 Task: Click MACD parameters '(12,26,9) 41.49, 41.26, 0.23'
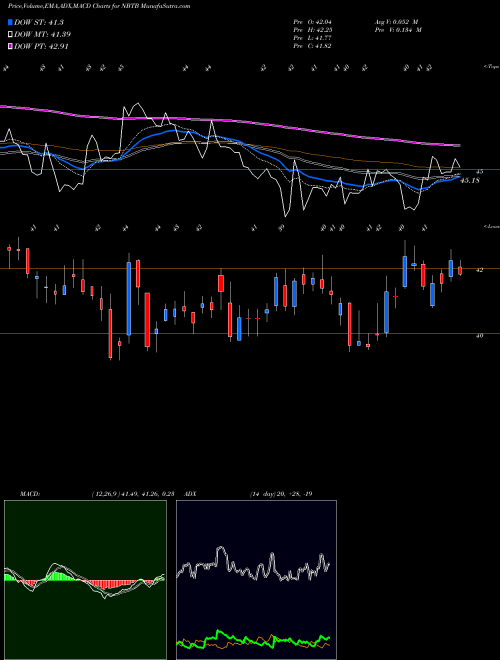(x=133, y=494)
